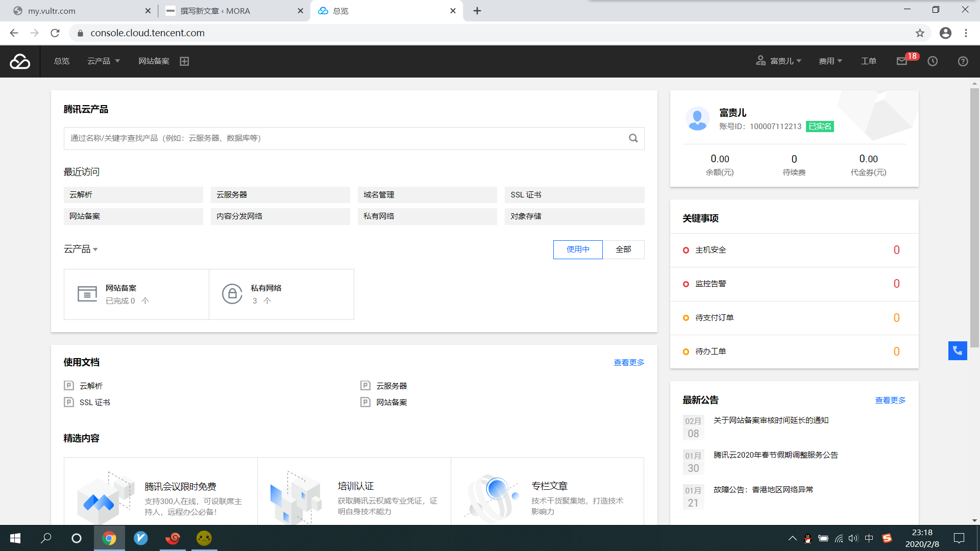This screenshot has height=551, width=980.
Task: Click the user avatar in account card
Action: pyautogui.click(x=697, y=119)
